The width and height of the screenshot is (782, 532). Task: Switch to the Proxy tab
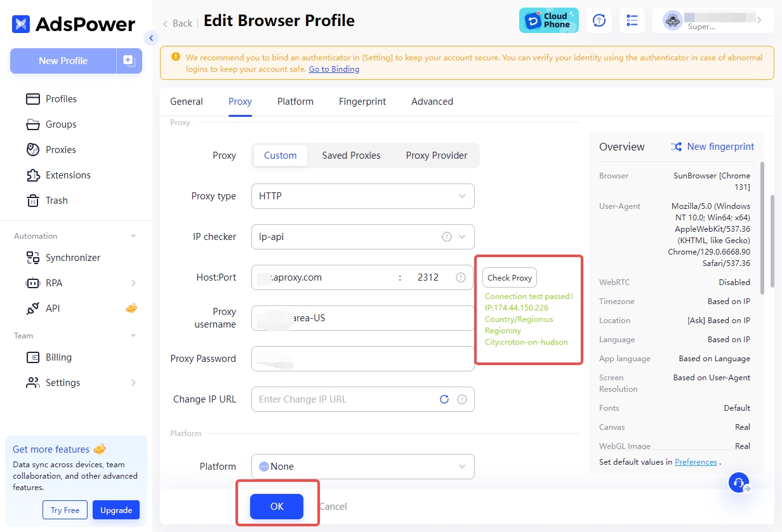pyautogui.click(x=240, y=102)
